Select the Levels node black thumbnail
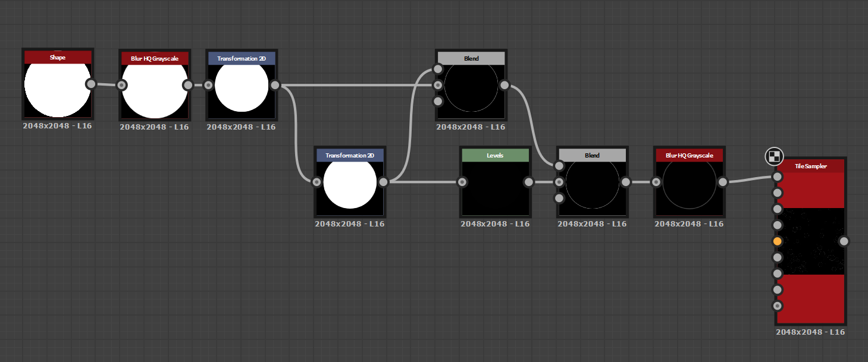 point(495,188)
